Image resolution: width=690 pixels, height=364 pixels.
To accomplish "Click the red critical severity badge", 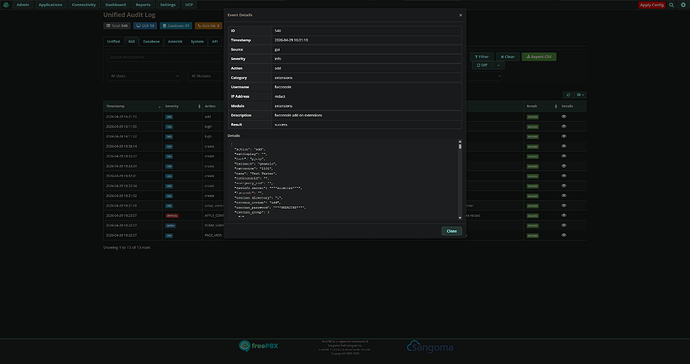I will pos(172,216).
